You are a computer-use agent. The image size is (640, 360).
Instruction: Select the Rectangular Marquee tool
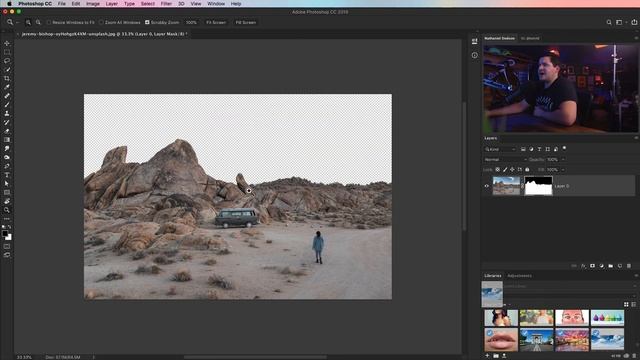(x=7, y=52)
